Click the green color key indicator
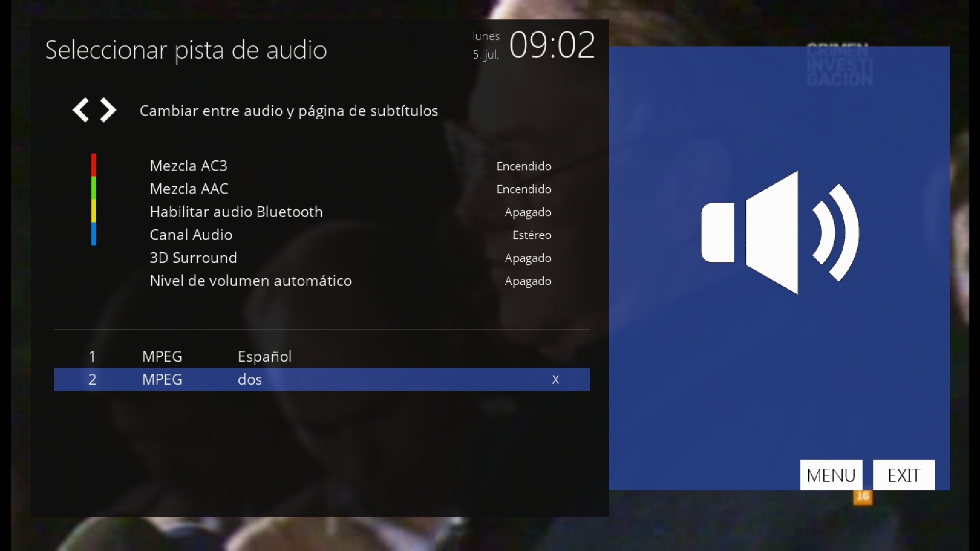980x551 pixels. click(93, 188)
